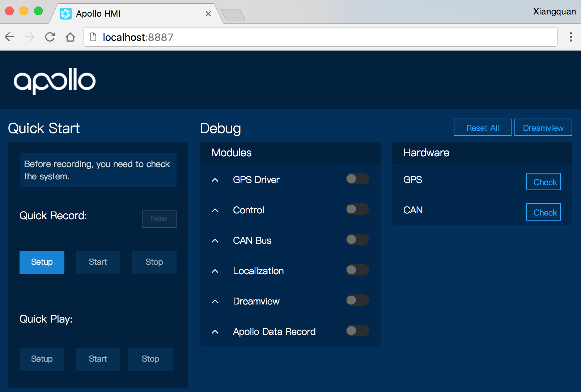Expand the GPS Driver chevron
This screenshot has height=392, width=581.
[x=215, y=180]
